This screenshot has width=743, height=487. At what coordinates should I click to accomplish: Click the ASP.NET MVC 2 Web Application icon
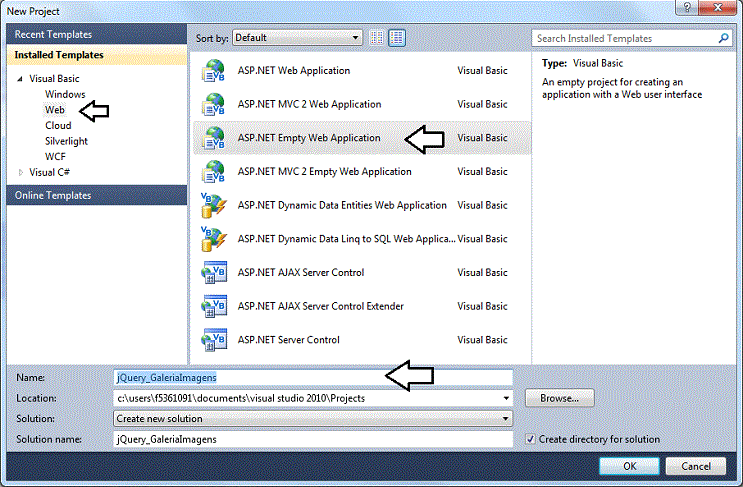coord(214,104)
